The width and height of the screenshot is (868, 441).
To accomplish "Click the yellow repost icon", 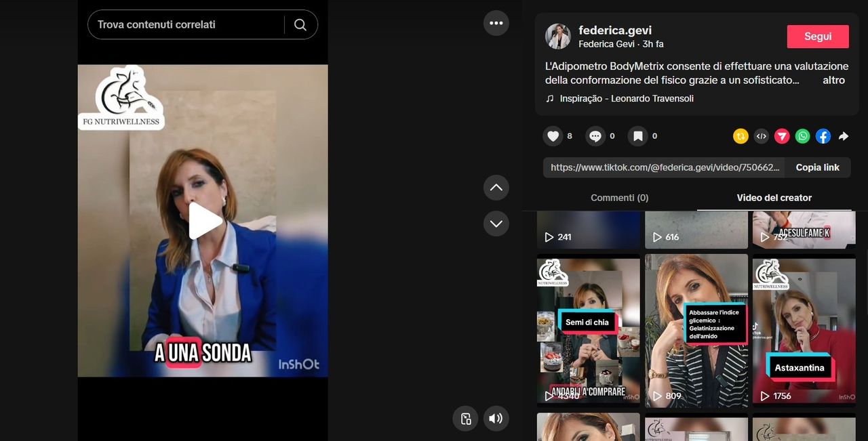I will pyautogui.click(x=741, y=136).
